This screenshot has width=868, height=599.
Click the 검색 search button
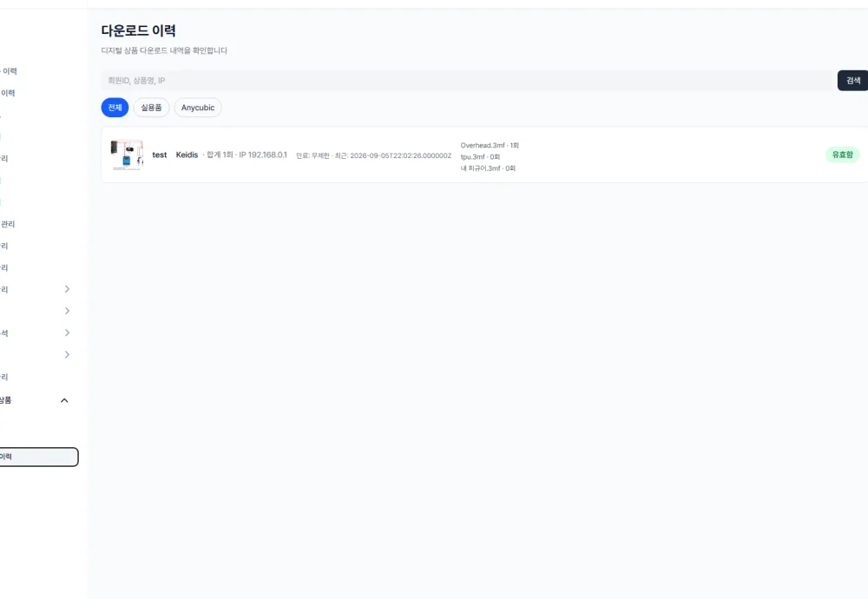[x=853, y=80]
